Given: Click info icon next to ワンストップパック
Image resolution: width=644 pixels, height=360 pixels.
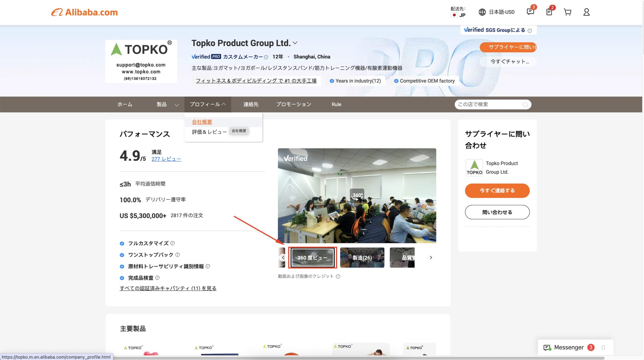Looking at the screenshot, I should point(178,255).
